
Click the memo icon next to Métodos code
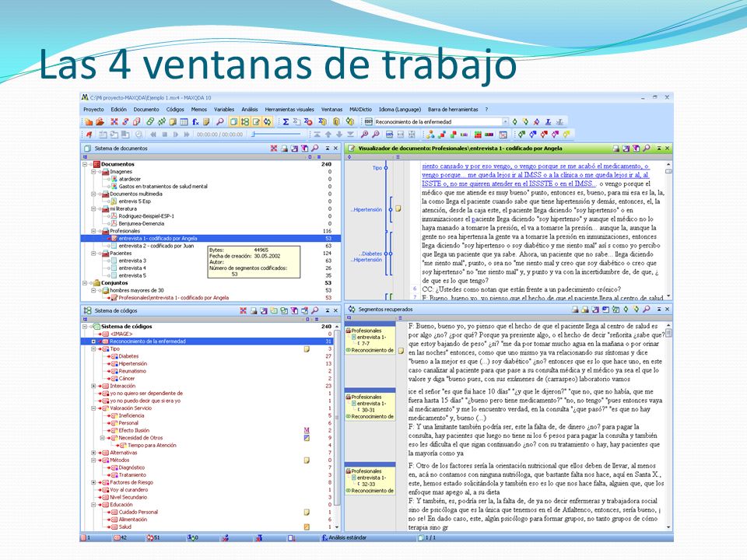tap(307, 460)
